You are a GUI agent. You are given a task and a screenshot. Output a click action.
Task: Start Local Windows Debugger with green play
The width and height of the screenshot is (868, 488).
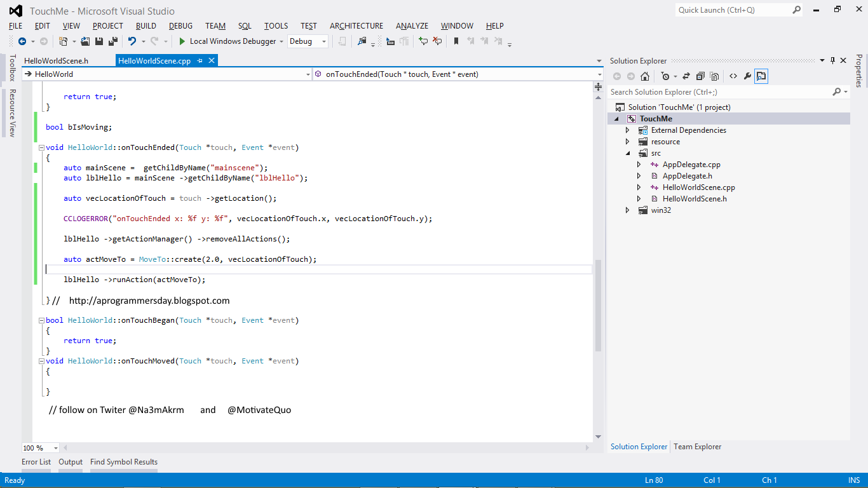tap(182, 41)
